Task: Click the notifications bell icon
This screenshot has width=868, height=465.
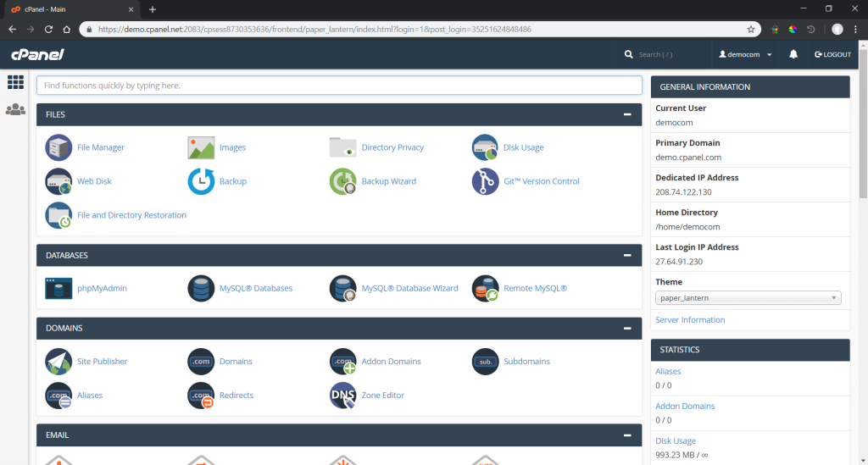Action: pyautogui.click(x=793, y=54)
